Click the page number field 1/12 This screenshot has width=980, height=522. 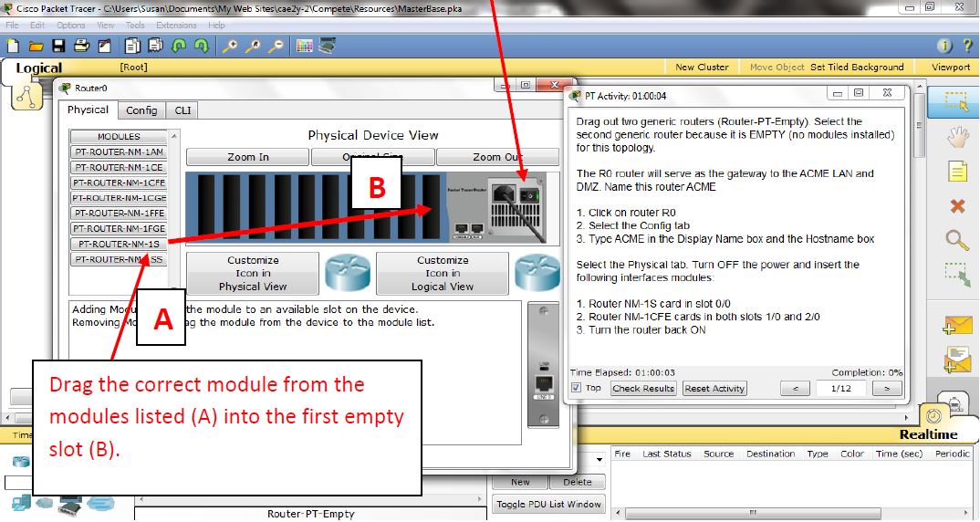coord(840,388)
